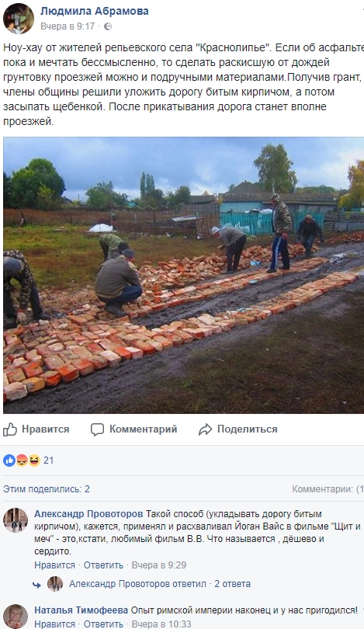Like Александр Провоторов's comment via Нравится
Image resolution: width=364 pixels, height=629 pixels.
click(54, 565)
